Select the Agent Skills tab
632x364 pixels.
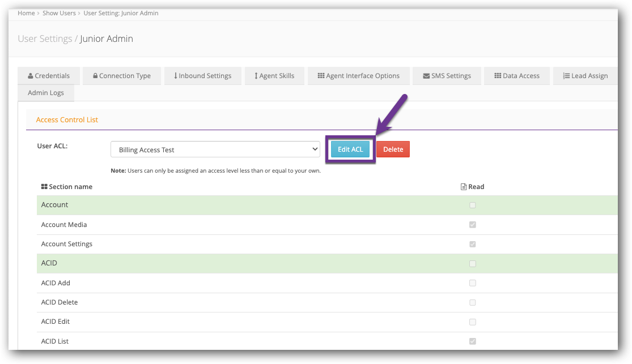(x=274, y=76)
